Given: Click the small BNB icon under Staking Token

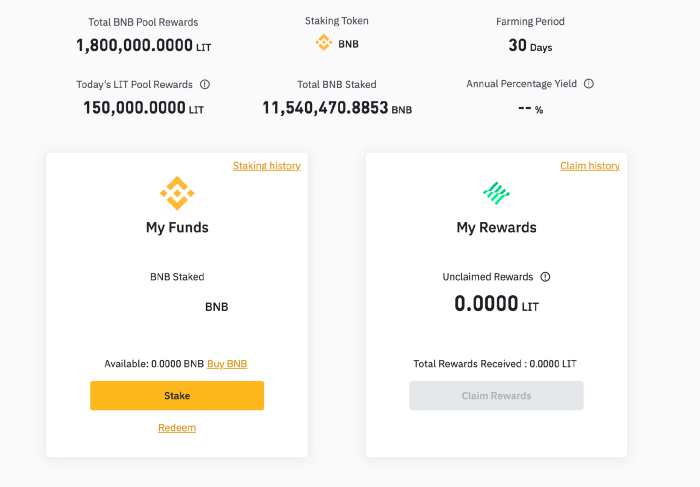Looking at the screenshot, I should click(x=324, y=43).
